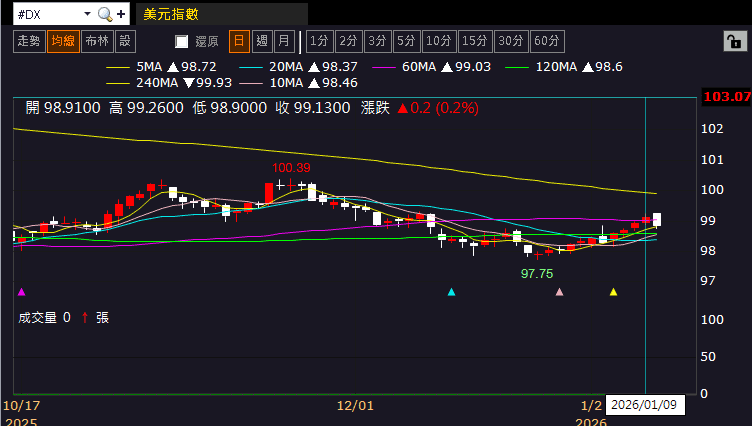Open the 設 settings button

[x=125, y=41]
